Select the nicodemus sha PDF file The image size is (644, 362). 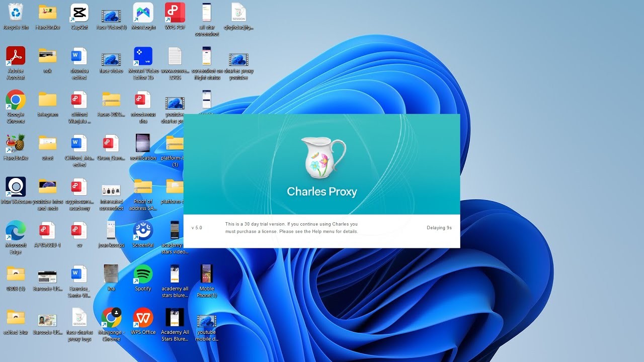[143, 107]
